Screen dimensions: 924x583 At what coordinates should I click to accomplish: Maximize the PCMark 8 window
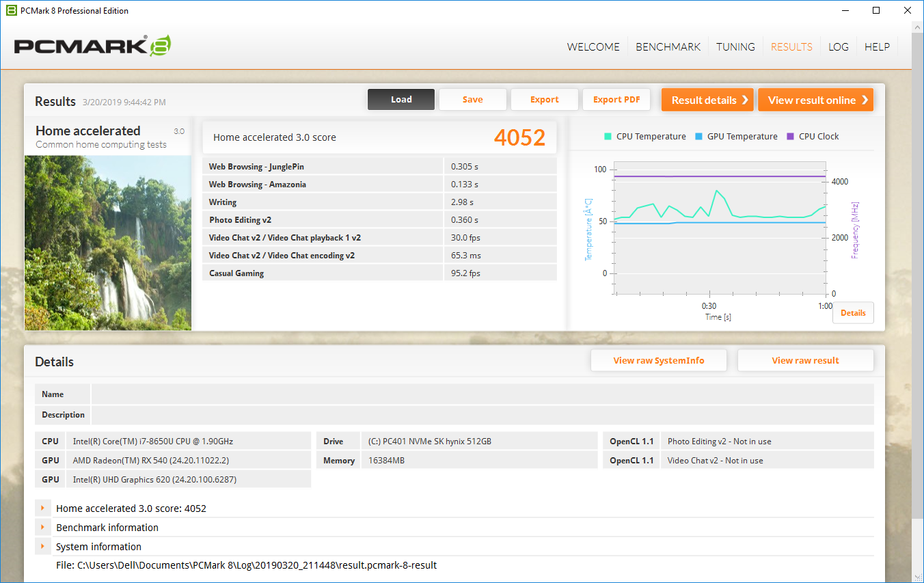pos(877,10)
